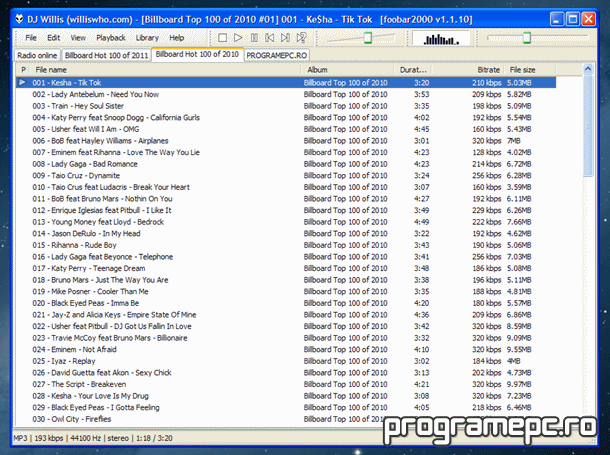Click the P playing column header
This screenshot has height=455, width=610.
click(x=23, y=70)
